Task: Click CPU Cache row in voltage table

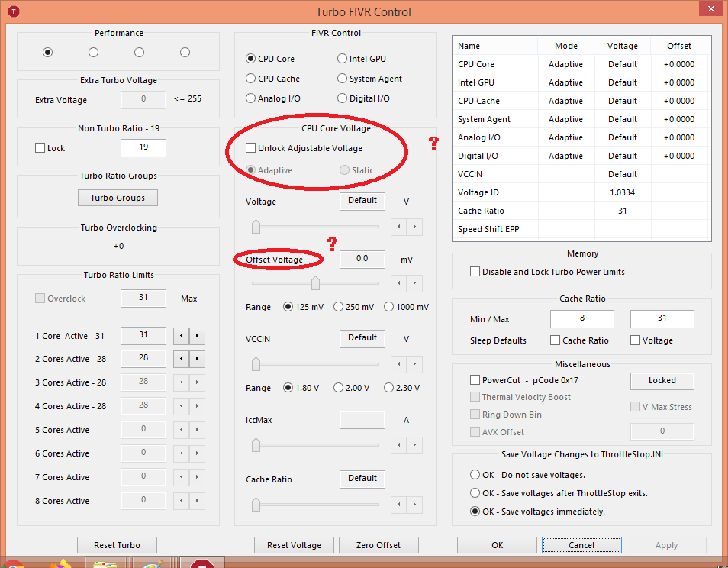Action: [x=581, y=101]
